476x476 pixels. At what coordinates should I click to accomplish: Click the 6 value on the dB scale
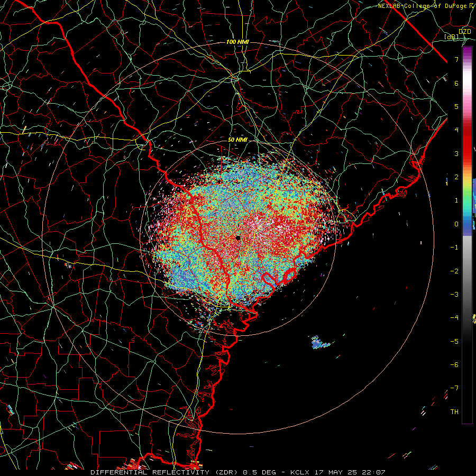coord(456,83)
